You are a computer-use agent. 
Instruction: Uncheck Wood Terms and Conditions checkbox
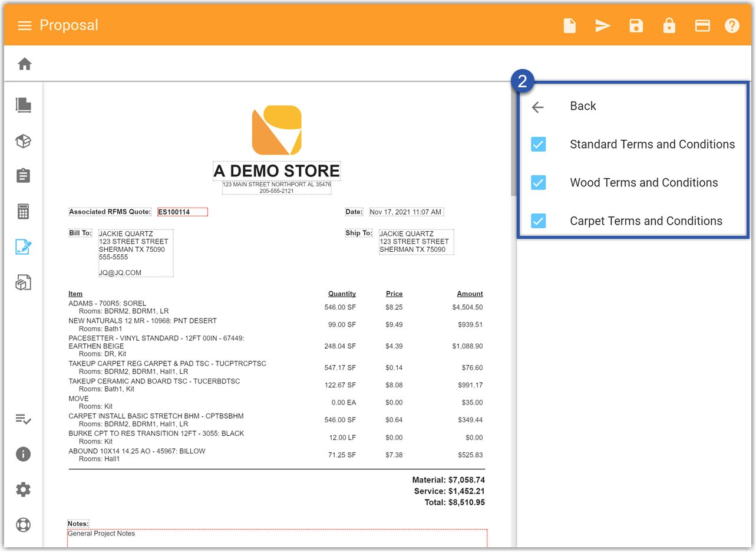[x=538, y=183]
